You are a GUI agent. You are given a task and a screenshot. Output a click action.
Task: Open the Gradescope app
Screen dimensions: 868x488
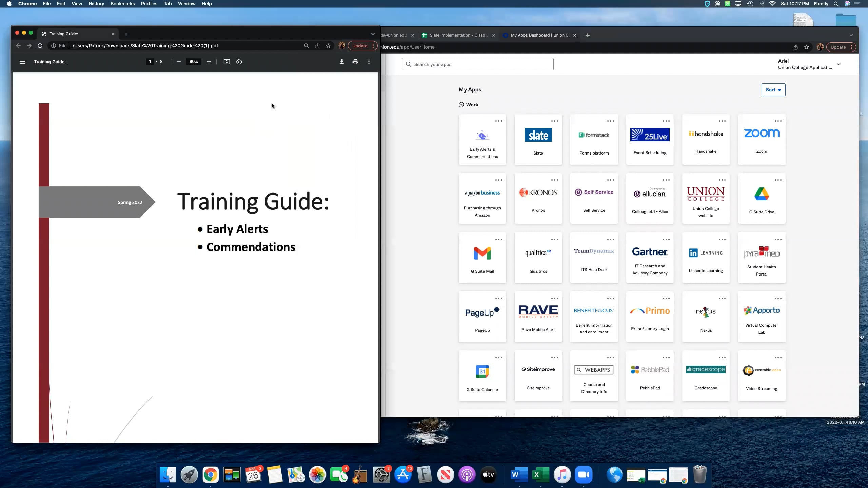(x=706, y=376)
